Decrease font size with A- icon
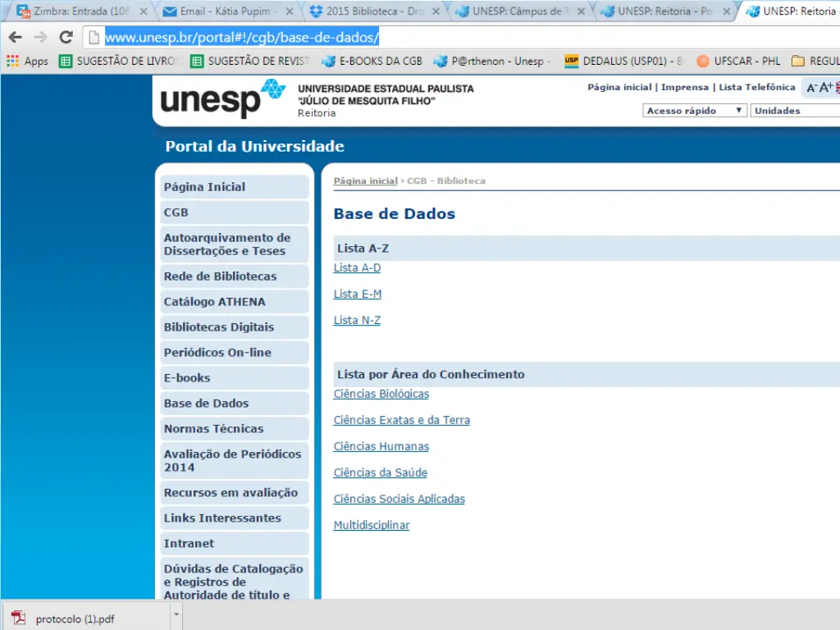 pyautogui.click(x=811, y=88)
